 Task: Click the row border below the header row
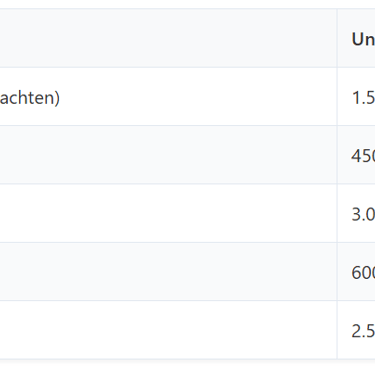tap(187, 67)
